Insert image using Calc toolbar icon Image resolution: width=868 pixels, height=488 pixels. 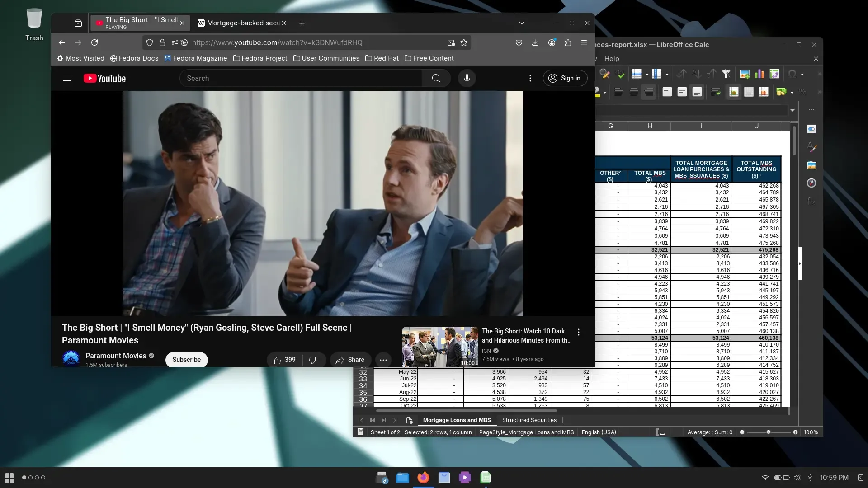tap(744, 74)
